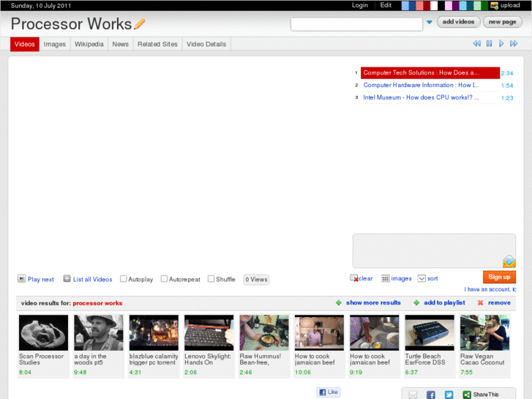The image size is (532, 399).
Task: Click the email share icon
Action: tap(413, 395)
